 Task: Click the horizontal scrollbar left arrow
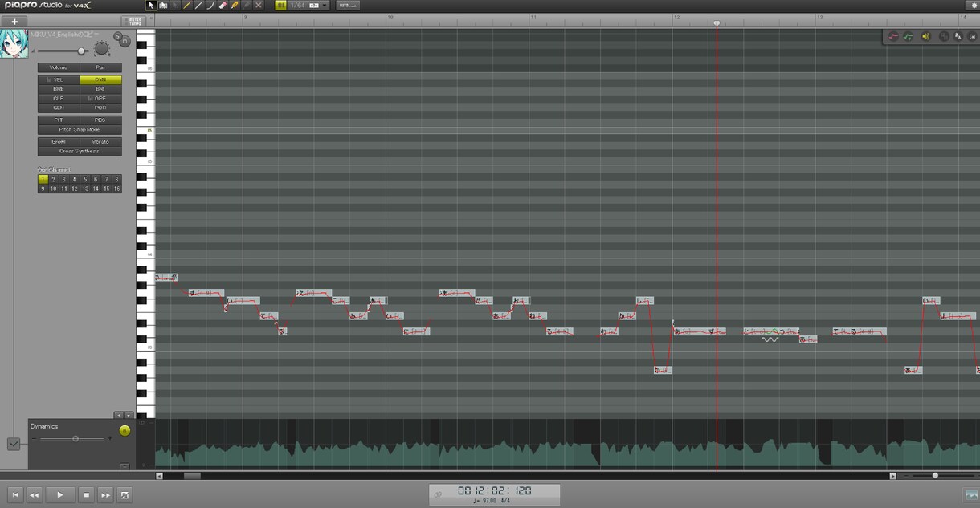[x=159, y=476]
